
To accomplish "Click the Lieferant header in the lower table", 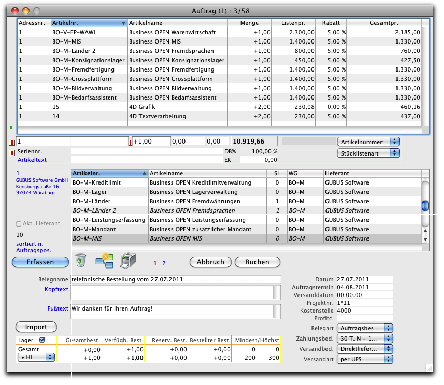I will (372, 173).
